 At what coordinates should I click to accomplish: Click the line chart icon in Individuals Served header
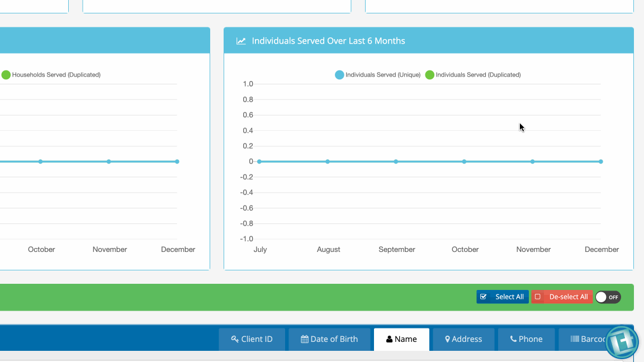coord(241,41)
